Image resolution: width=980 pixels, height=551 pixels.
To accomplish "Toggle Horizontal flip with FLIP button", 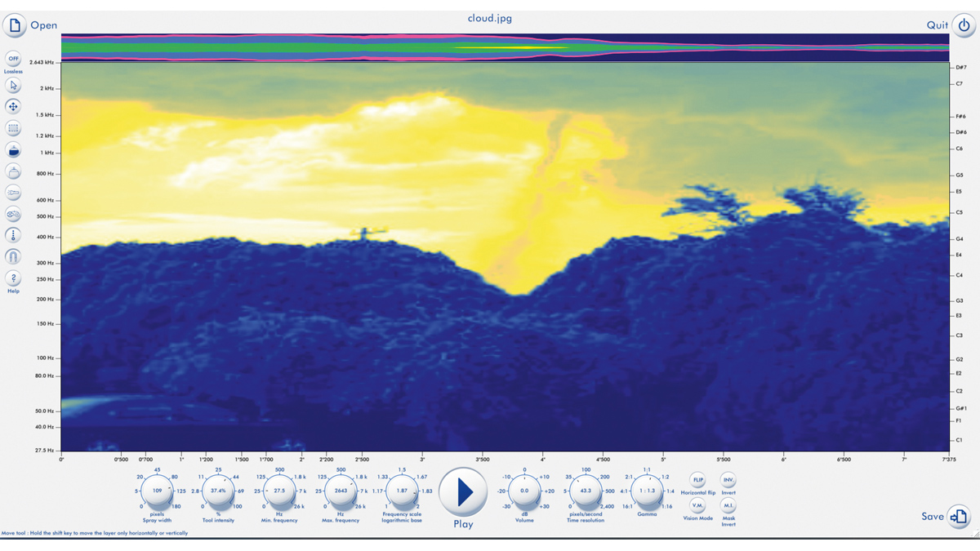I will click(x=698, y=480).
